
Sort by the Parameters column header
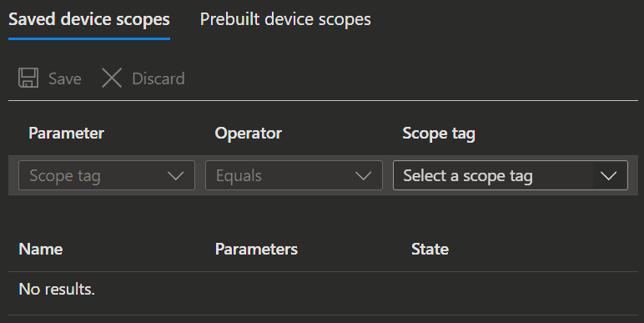(257, 249)
